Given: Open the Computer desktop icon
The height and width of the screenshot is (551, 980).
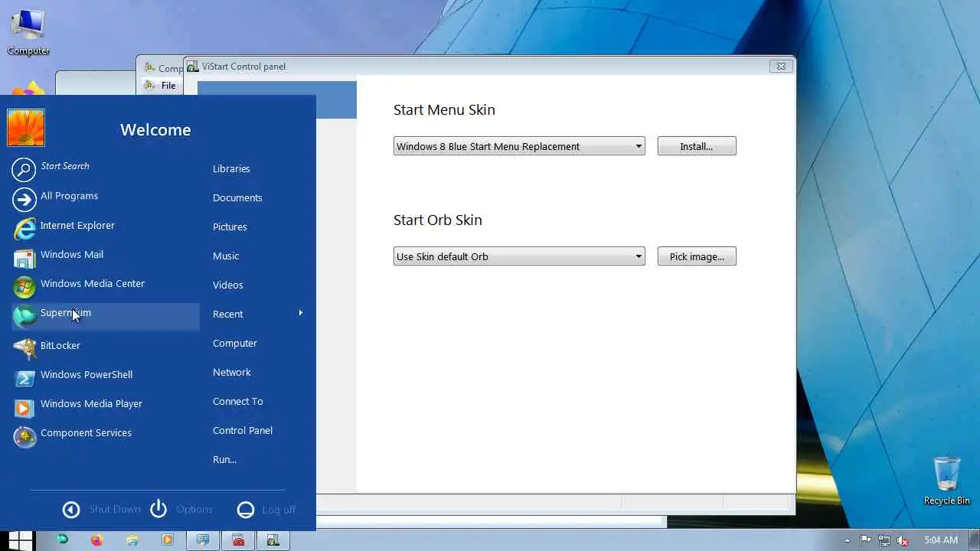Looking at the screenshot, I should pos(28,33).
